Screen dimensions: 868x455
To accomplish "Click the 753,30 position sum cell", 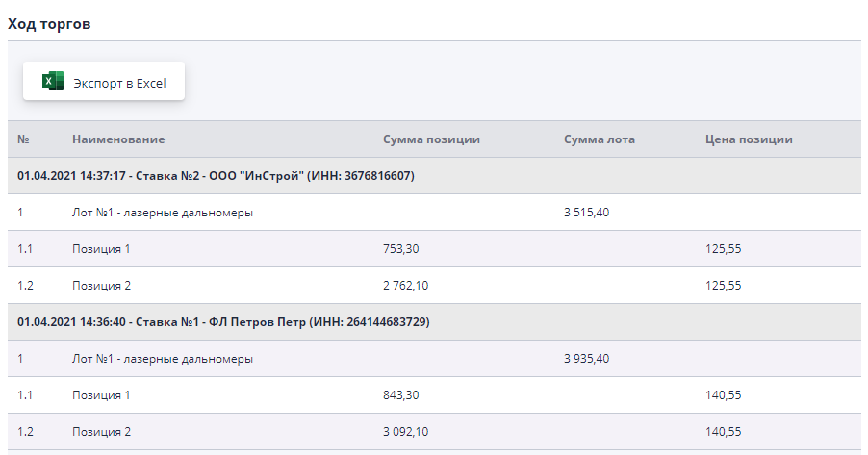I will point(400,249).
